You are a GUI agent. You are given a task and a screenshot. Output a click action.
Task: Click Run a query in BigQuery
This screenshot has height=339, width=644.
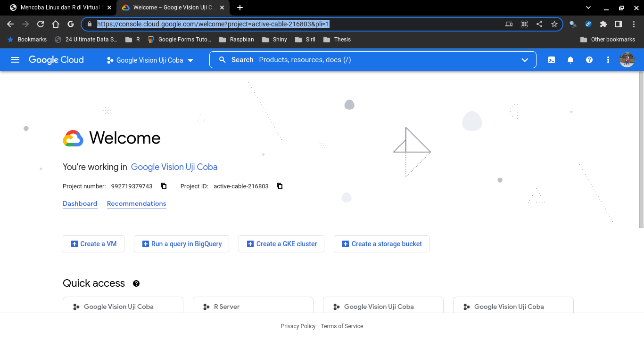[182, 244]
